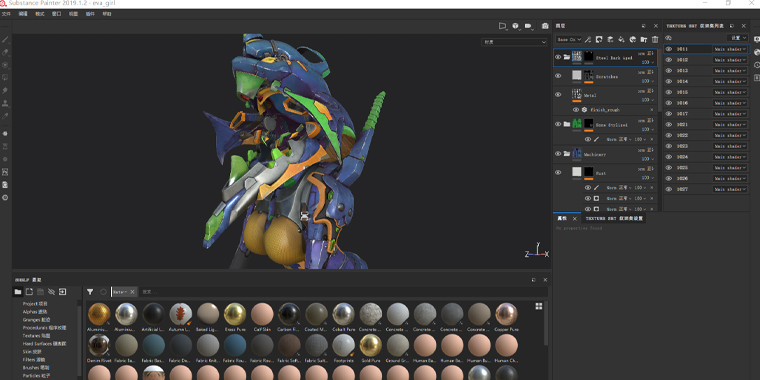Open viewport display mode icon in toolbar

tap(503, 26)
